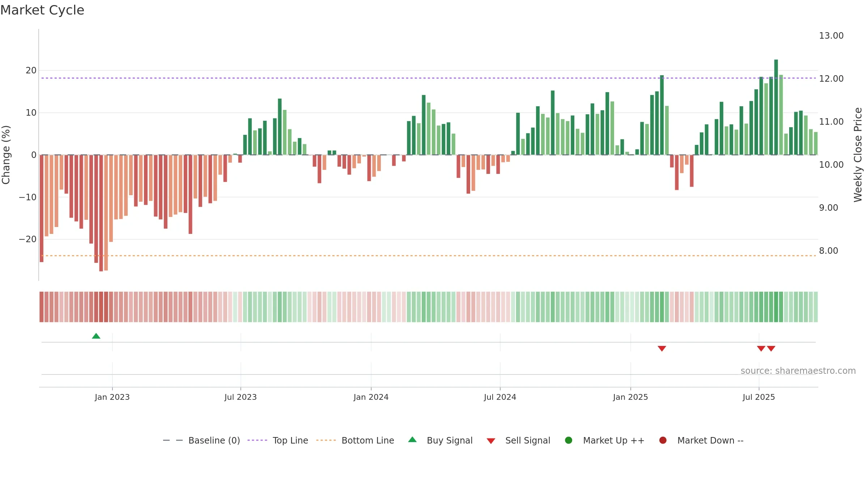Click the Weekly Close Price axis title
The width and height of the screenshot is (868, 488).
tap(858, 155)
